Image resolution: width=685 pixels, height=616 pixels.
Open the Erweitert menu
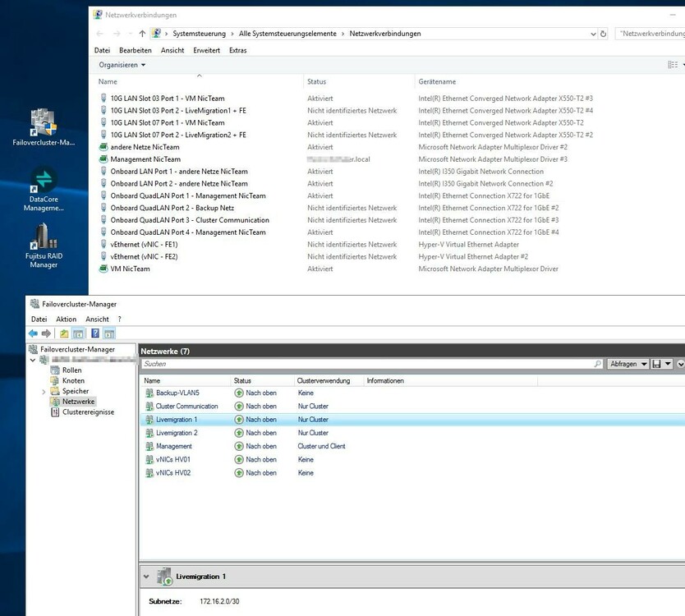pos(206,50)
